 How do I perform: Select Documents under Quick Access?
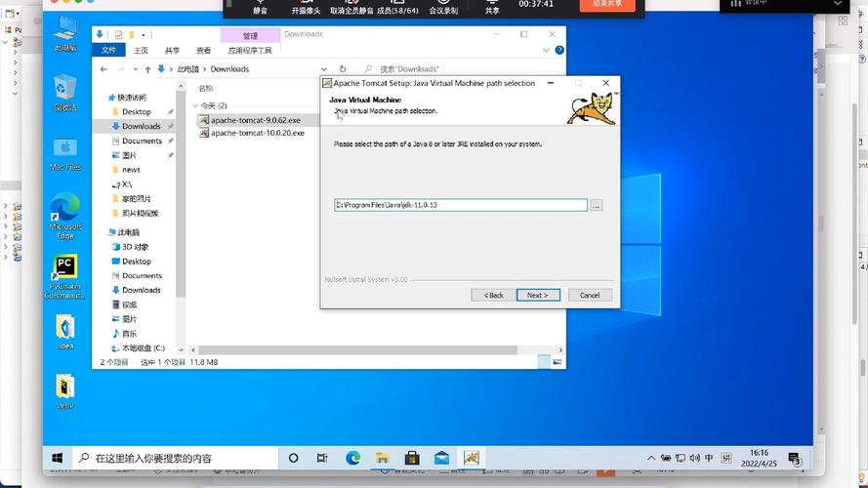click(142, 141)
